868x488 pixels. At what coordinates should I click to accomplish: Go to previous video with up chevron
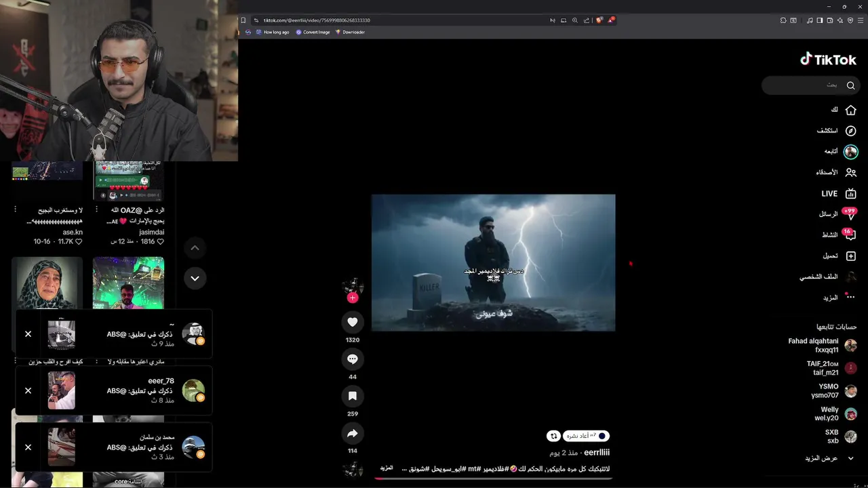[195, 248]
